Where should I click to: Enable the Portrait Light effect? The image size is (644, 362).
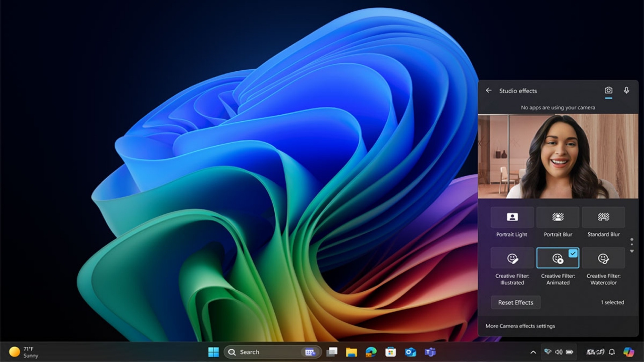(x=512, y=217)
